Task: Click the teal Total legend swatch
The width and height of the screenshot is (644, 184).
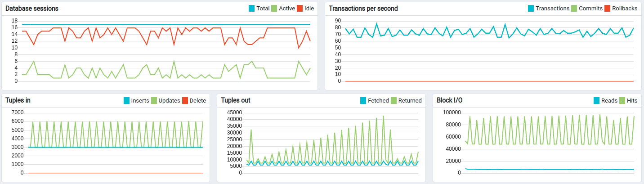Action: pos(251,9)
